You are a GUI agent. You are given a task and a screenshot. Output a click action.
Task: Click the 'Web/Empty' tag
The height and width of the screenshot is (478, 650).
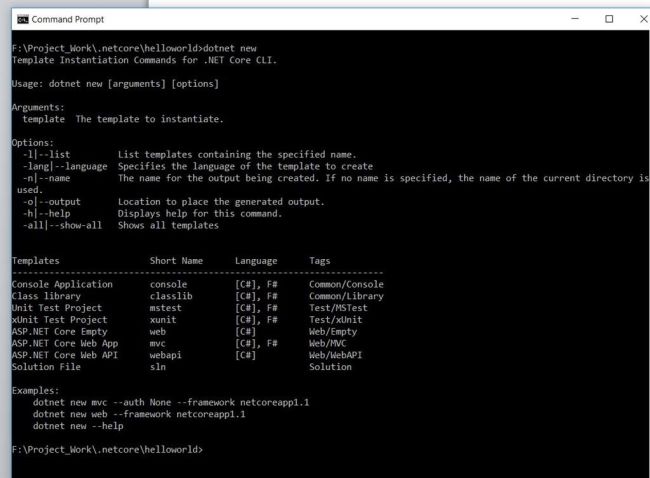[333, 332]
